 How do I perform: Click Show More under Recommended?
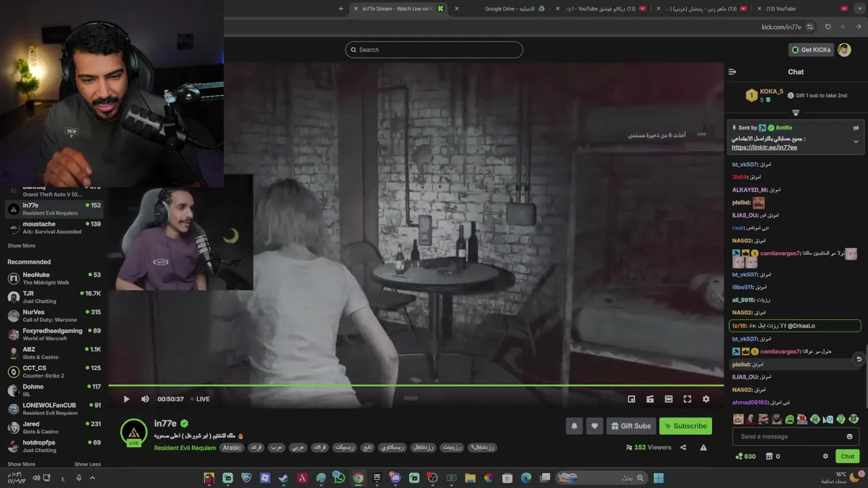(21, 464)
